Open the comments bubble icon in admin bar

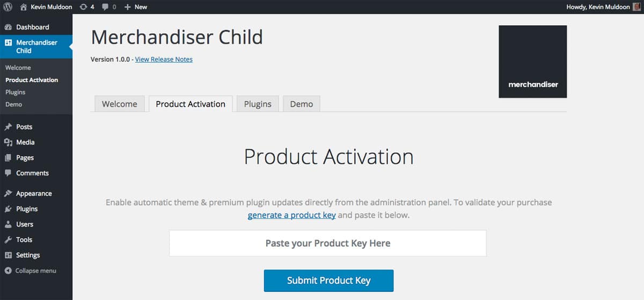click(x=106, y=7)
